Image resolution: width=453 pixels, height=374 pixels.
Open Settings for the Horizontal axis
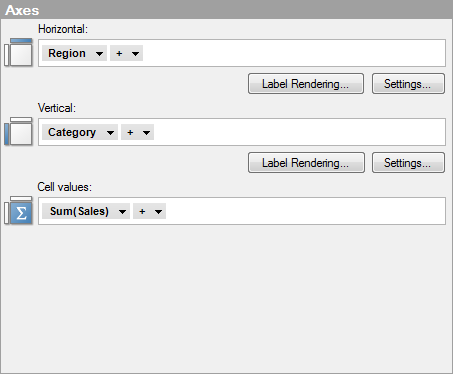point(408,84)
